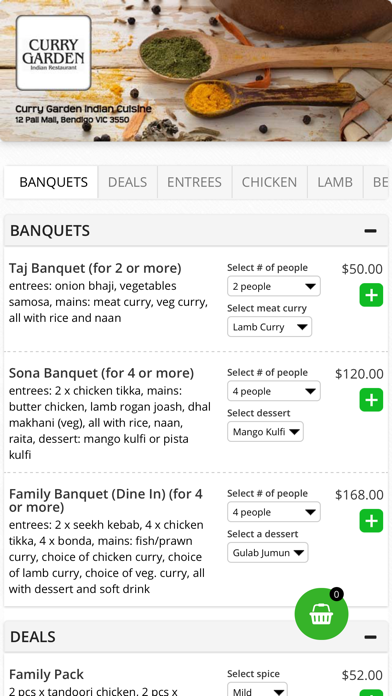Click the Curry Garden restaurant logo
Viewport: 392px width, 696px height.
[54, 53]
